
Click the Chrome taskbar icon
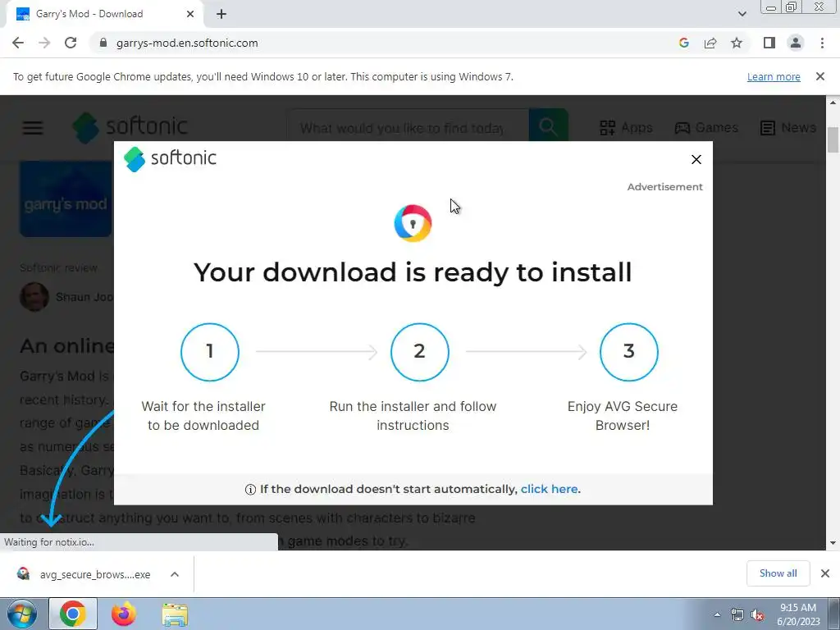point(73,614)
